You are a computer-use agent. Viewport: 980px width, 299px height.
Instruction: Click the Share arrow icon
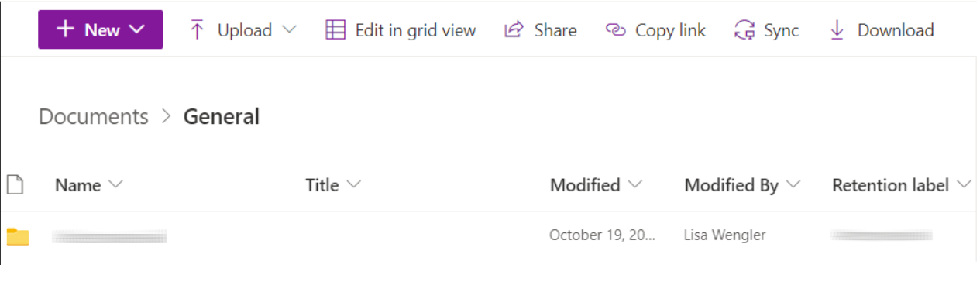[x=514, y=30]
